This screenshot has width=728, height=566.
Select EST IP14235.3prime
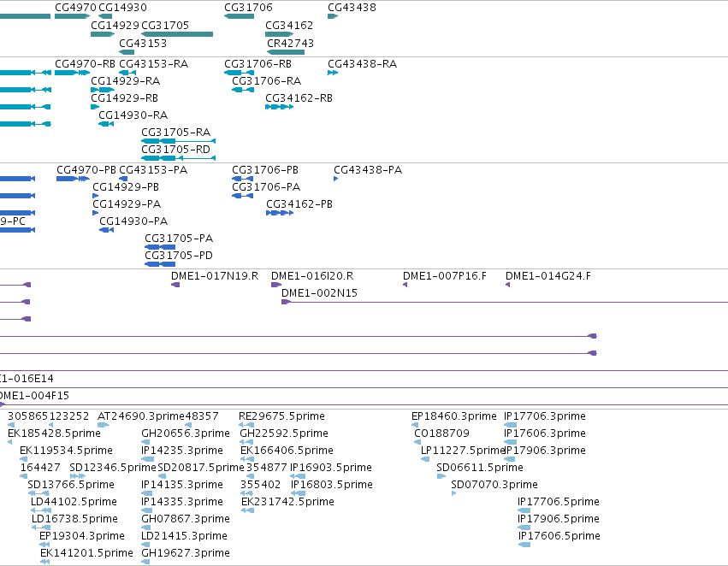[147, 459]
